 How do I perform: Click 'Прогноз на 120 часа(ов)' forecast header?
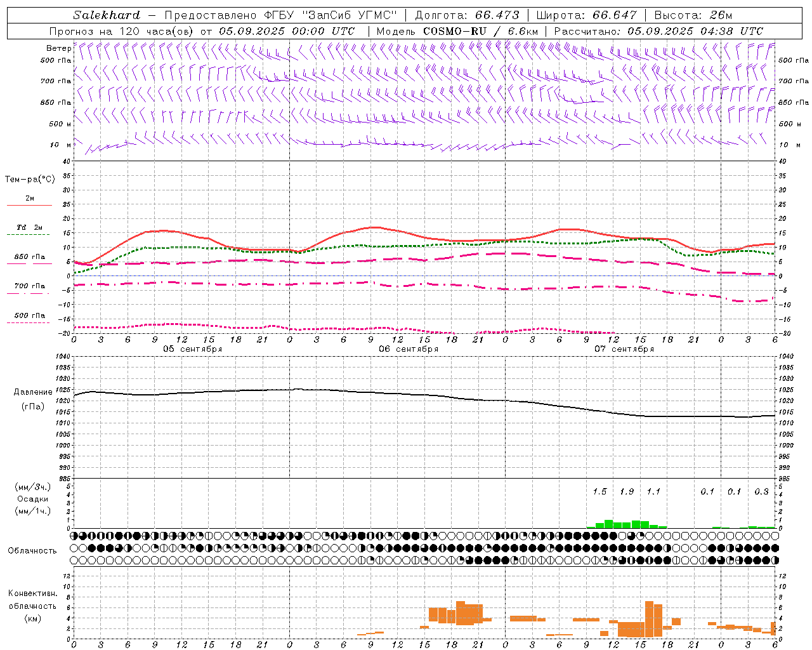122,31
